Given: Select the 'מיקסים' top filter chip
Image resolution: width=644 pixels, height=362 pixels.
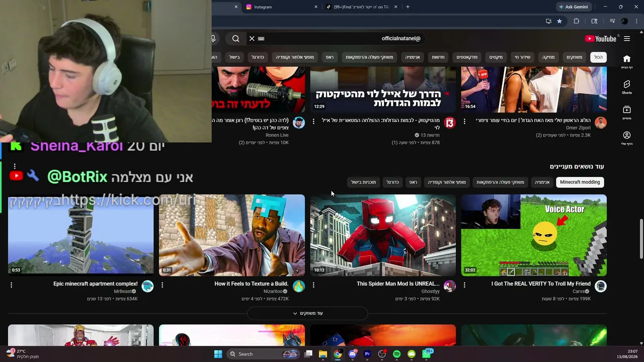Looking at the screenshot, I should pos(496,57).
